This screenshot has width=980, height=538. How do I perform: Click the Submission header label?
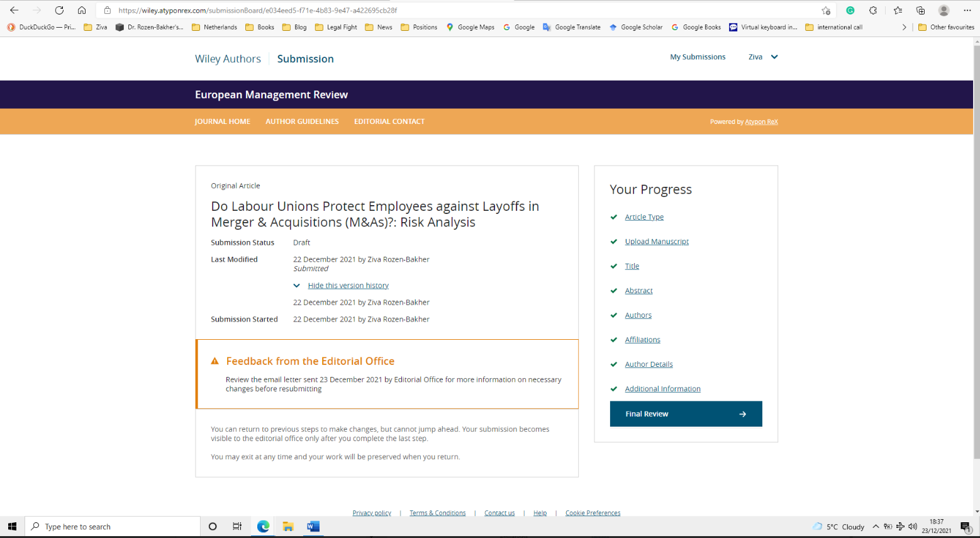pyautogui.click(x=306, y=59)
